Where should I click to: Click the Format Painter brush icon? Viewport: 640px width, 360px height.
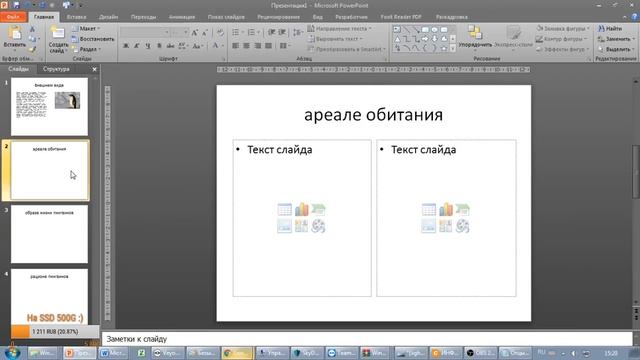click(x=32, y=49)
